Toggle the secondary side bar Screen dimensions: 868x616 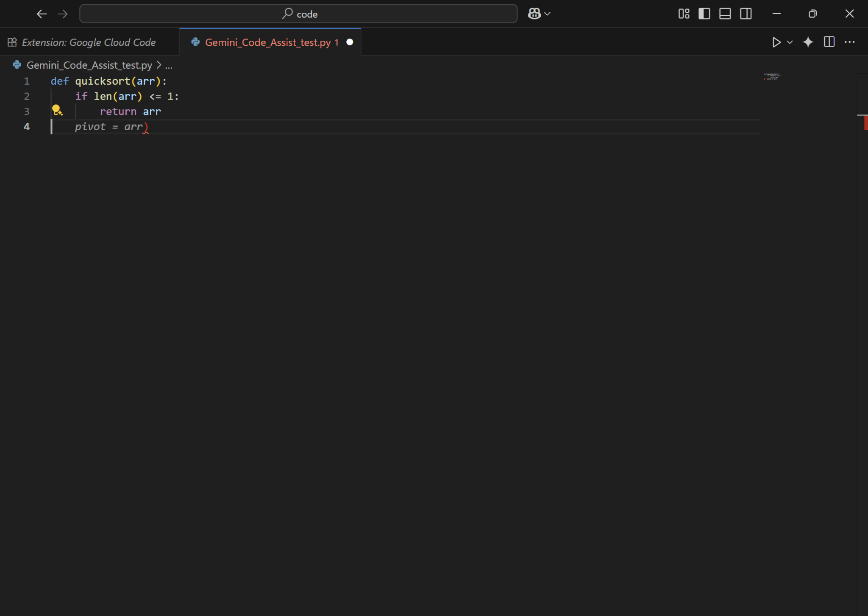(746, 14)
